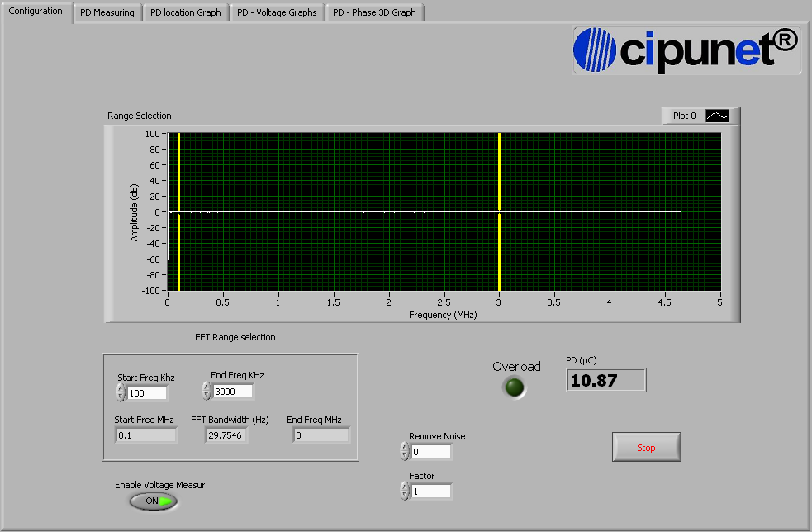Click the Start Freq Khz input field
Image resolution: width=812 pixels, height=532 pixels.
click(x=147, y=393)
